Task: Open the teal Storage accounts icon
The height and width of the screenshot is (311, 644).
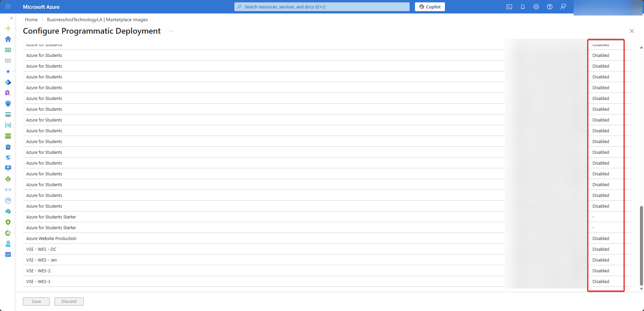Action: (8, 114)
